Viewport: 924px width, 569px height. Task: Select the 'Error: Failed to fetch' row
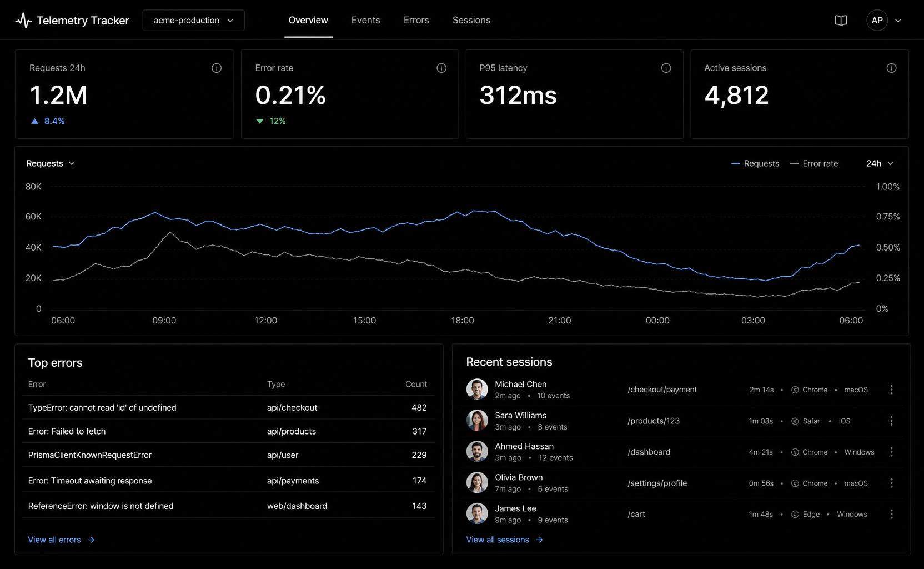tap(228, 431)
